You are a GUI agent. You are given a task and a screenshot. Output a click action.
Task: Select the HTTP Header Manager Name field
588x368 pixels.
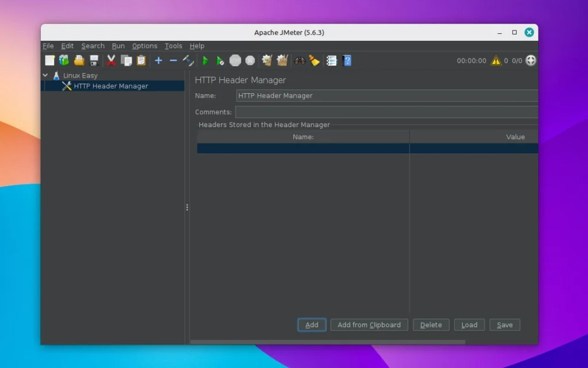(x=385, y=95)
